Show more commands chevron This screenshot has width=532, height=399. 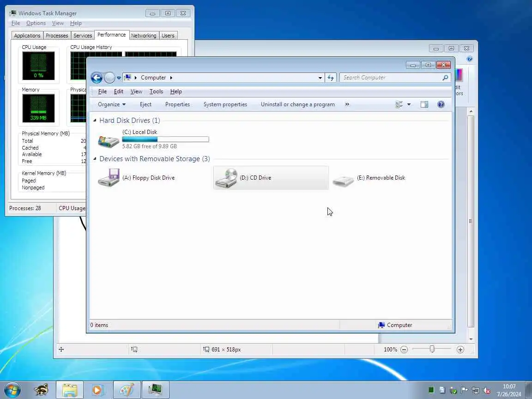pos(347,104)
